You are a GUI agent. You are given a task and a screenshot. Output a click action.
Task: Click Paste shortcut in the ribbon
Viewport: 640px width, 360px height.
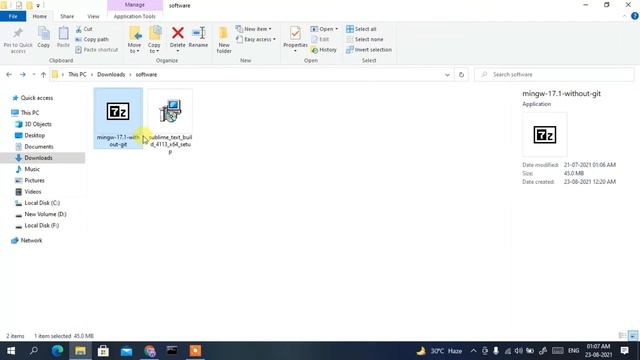(x=97, y=49)
